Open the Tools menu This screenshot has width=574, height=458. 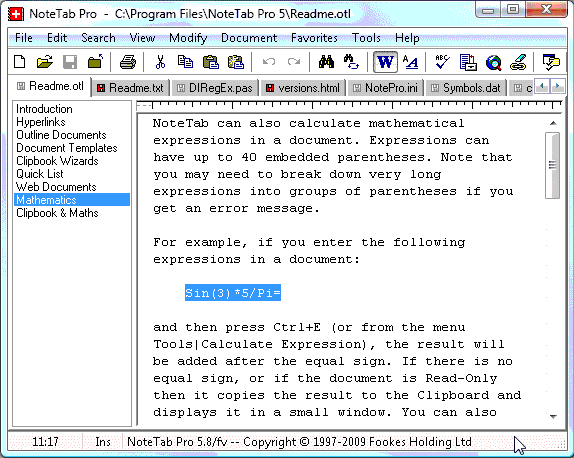pos(366,38)
